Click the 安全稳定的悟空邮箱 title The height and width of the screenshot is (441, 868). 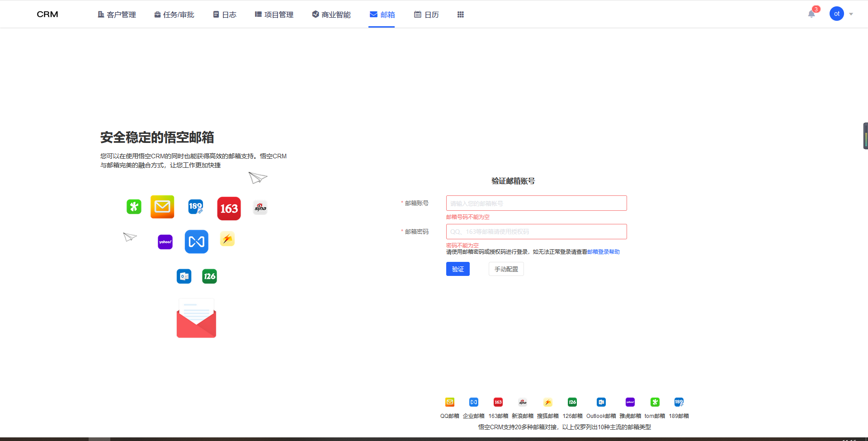pyautogui.click(x=157, y=138)
